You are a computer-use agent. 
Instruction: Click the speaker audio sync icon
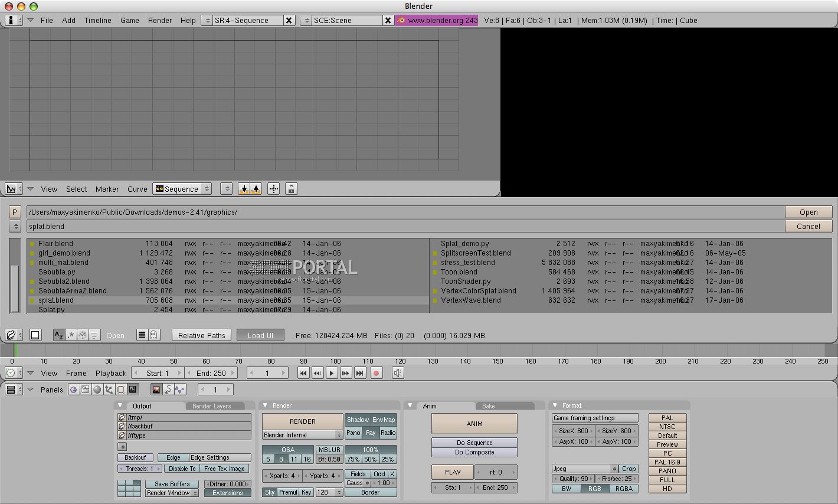[398, 373]
